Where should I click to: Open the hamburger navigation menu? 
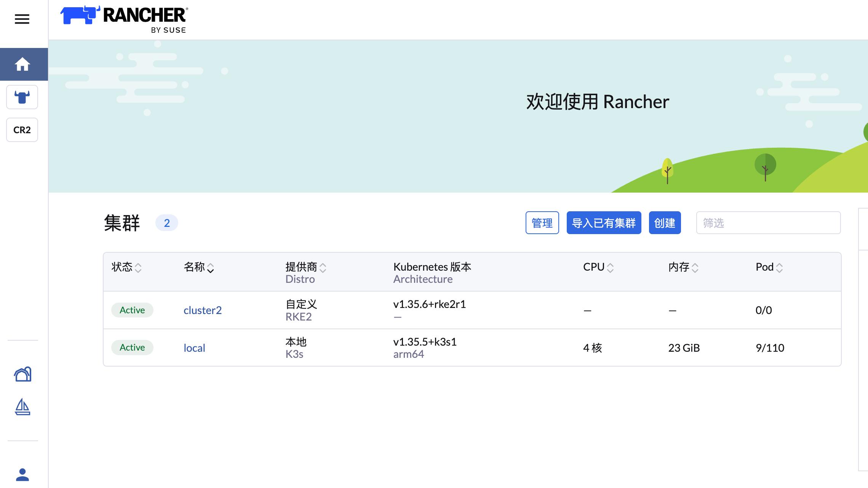tap(22, 19)
